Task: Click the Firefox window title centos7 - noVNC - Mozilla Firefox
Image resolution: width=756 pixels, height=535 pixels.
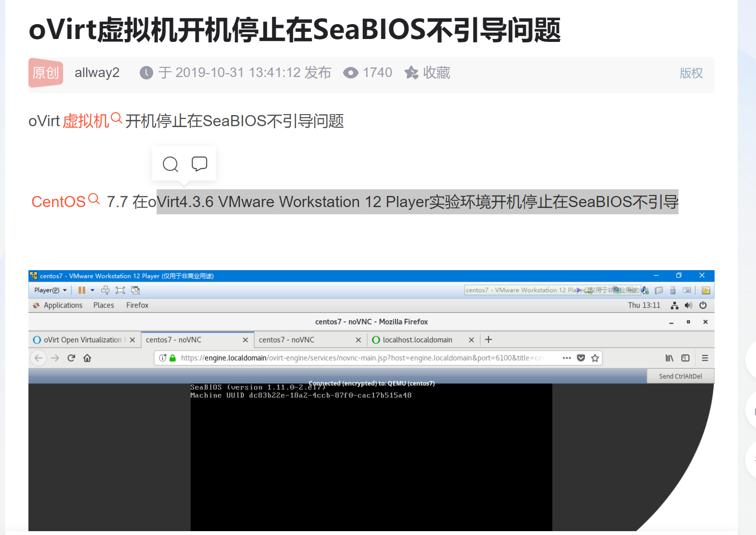Action: (371, 322)
